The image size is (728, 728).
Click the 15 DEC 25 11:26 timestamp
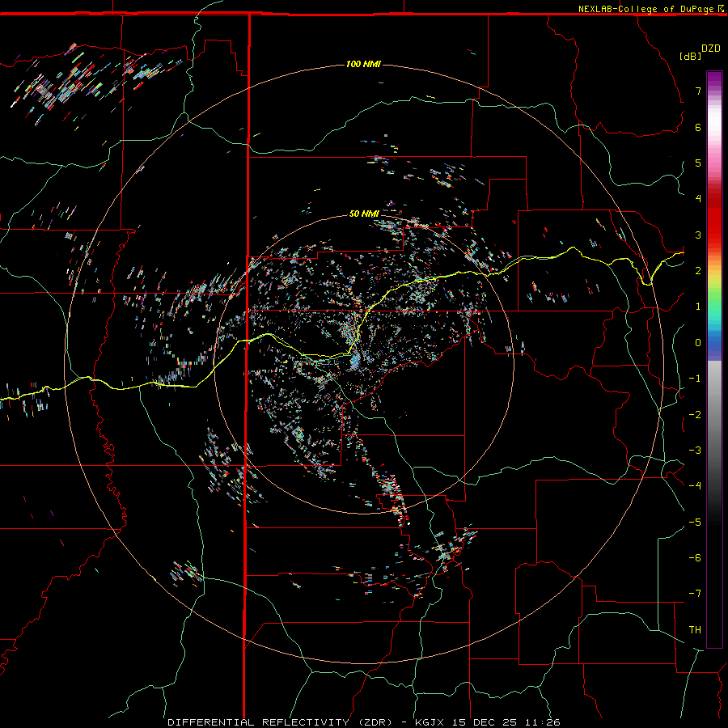point(505,722)
